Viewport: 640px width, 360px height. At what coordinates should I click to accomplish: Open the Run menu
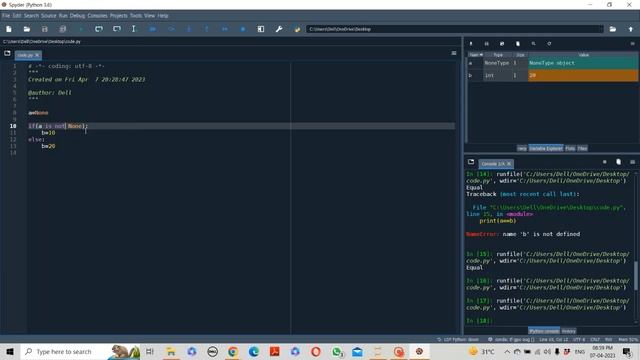(x=63, y=16)
